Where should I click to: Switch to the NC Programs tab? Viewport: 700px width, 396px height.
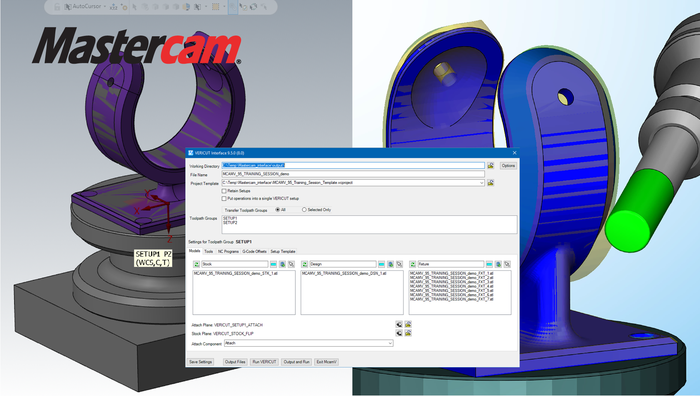pyautogui.click(x=228, y=251)
